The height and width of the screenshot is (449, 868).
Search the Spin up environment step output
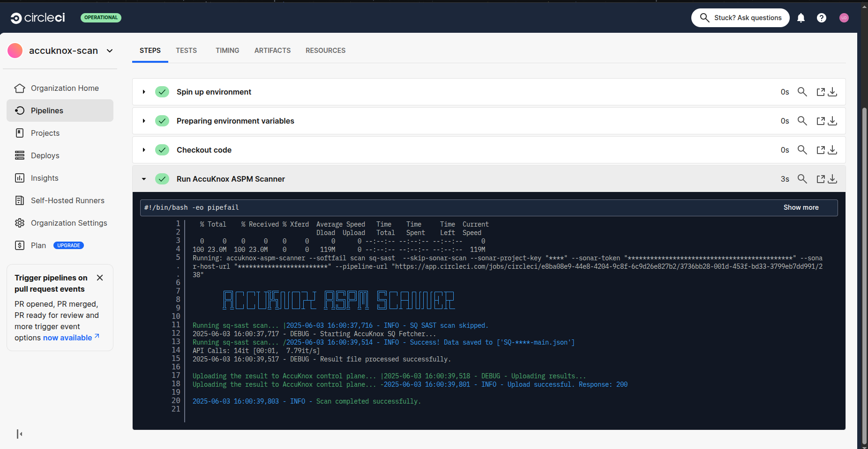[802, 92]
